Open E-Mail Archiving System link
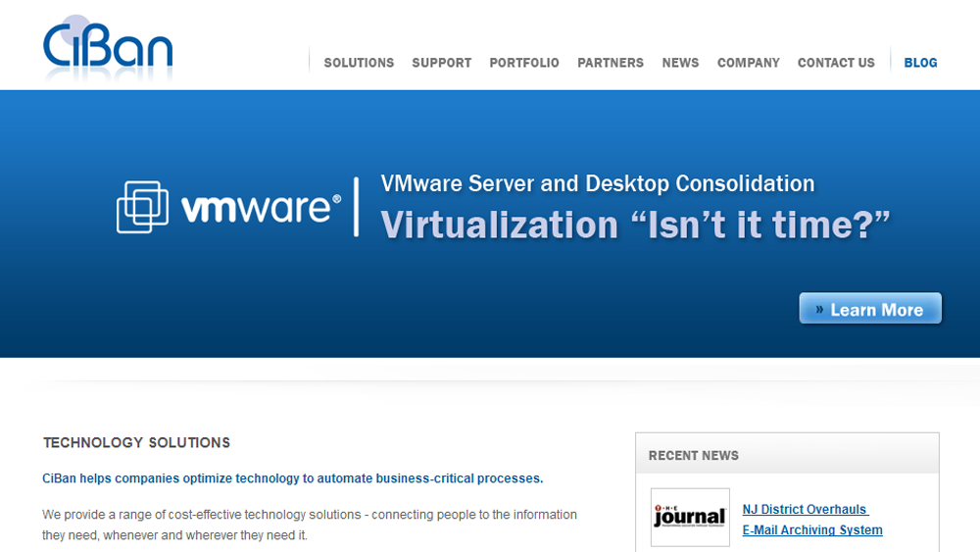The width and height of the screenshot is (980, 552). (811, 530)
